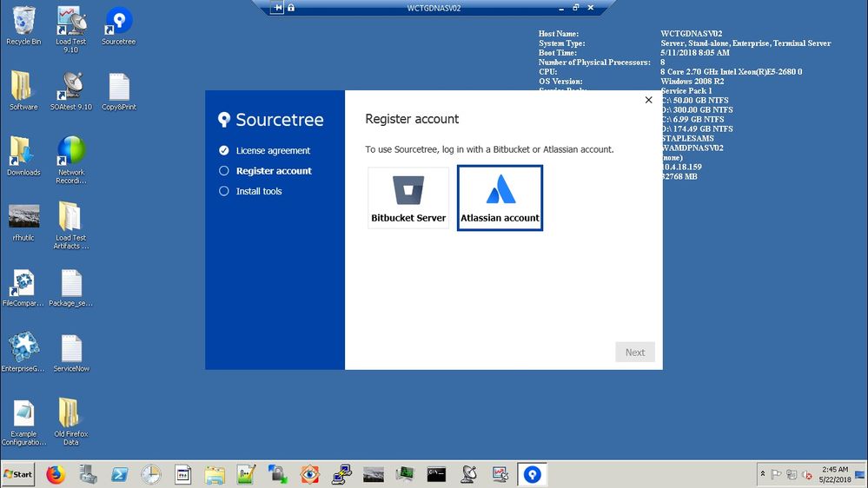Open the ServiceNow file on the desktop
The width and height of the screenshot is (868, 488).
tap(71, 353)
